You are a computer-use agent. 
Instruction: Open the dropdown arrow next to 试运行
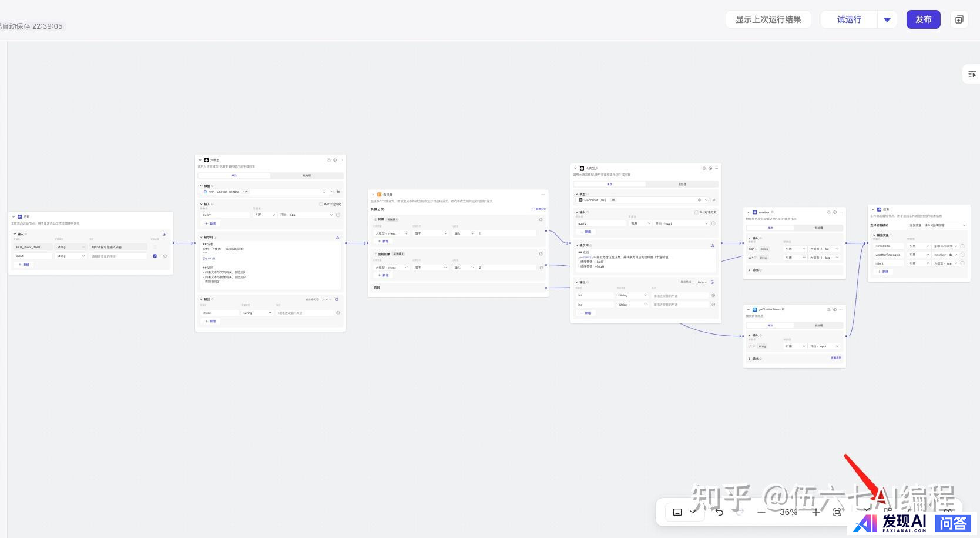pos(887,20)
